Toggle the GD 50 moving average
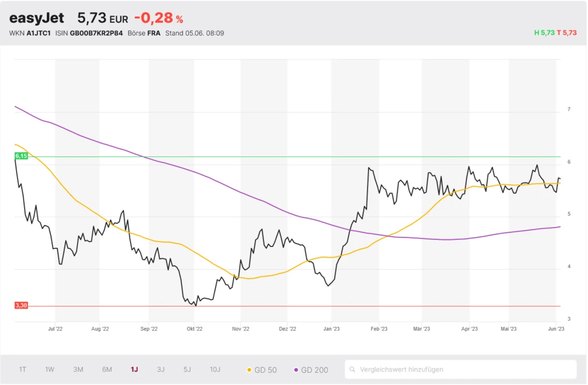588x385 pixels. (262, 370)
